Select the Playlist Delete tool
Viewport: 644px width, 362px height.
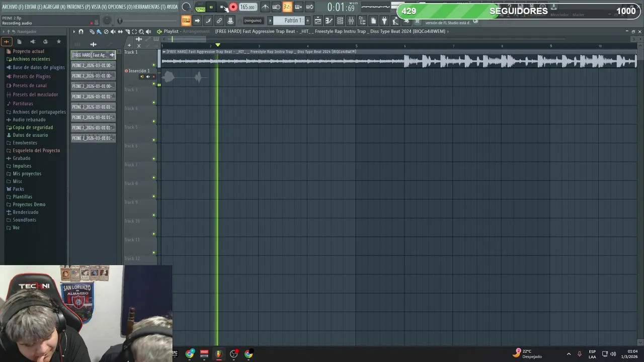click(106, 32)
